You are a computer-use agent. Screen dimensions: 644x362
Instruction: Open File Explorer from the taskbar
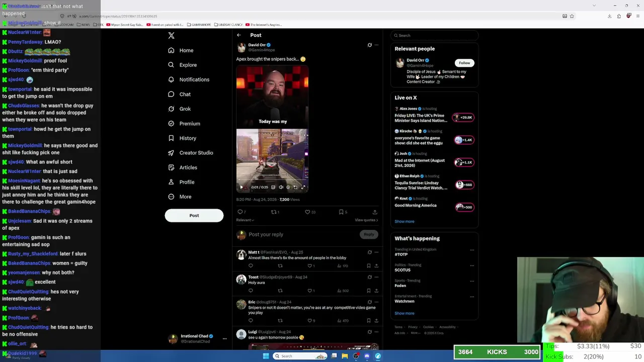click(345, 356)
